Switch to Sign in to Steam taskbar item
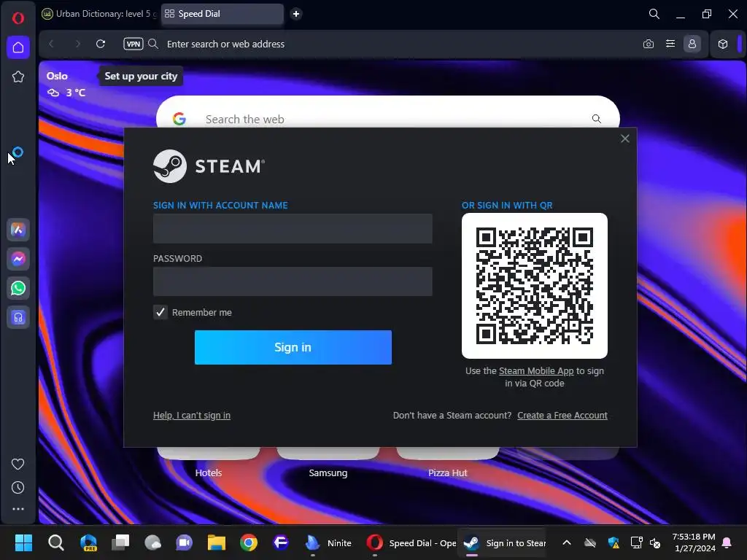 tap(505, 542)
